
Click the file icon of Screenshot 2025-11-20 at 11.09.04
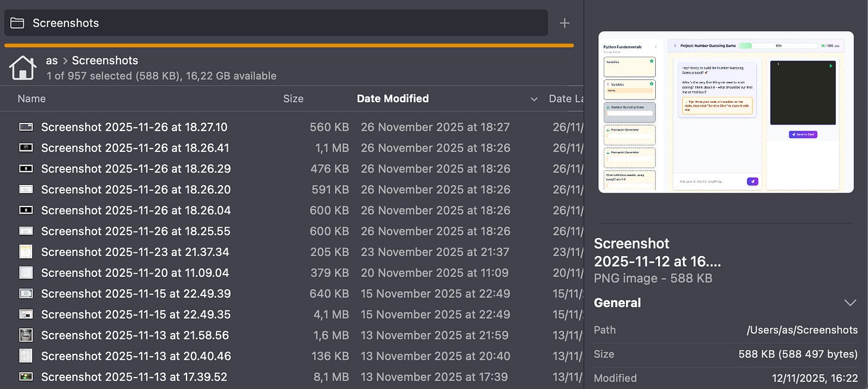pos(26,273)
